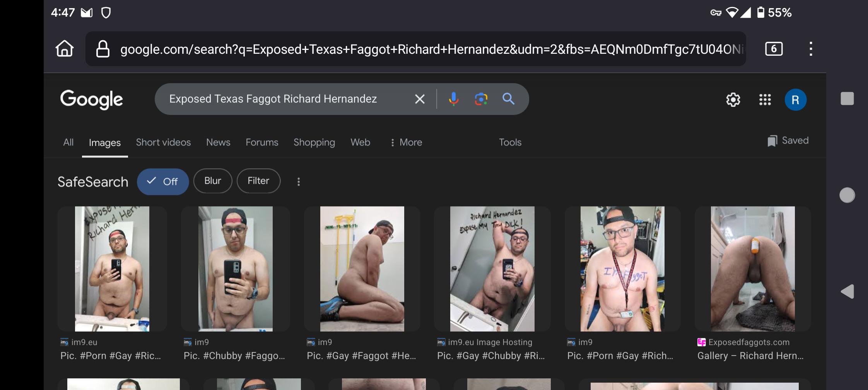
Task: Switch to the Web tab
Action: [360, 142]
